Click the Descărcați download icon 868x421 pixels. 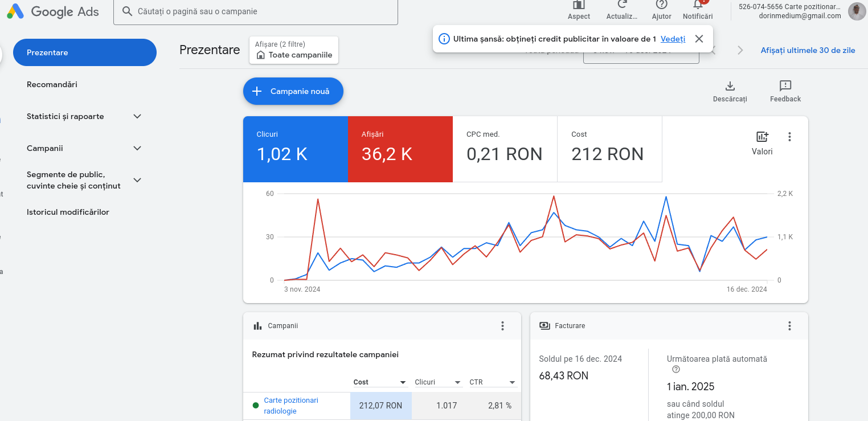pyautogui.click(x=730, y=86)
